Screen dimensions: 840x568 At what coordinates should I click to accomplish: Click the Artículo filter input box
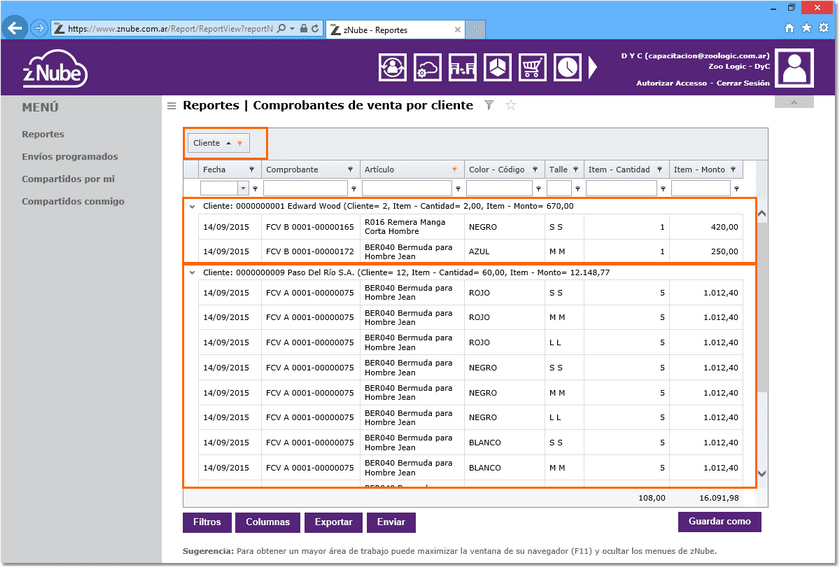(407, 188)
